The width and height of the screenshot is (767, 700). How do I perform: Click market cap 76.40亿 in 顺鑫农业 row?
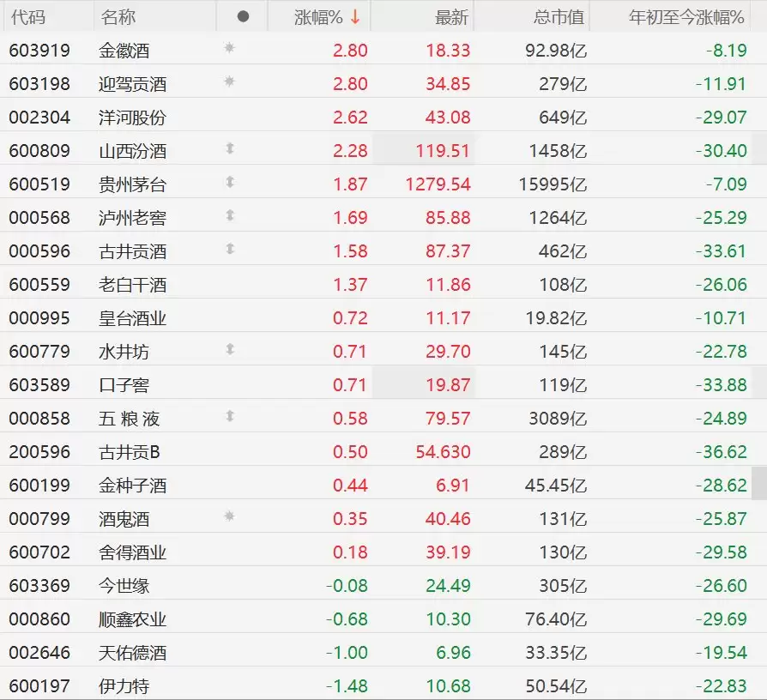point(556,619)
